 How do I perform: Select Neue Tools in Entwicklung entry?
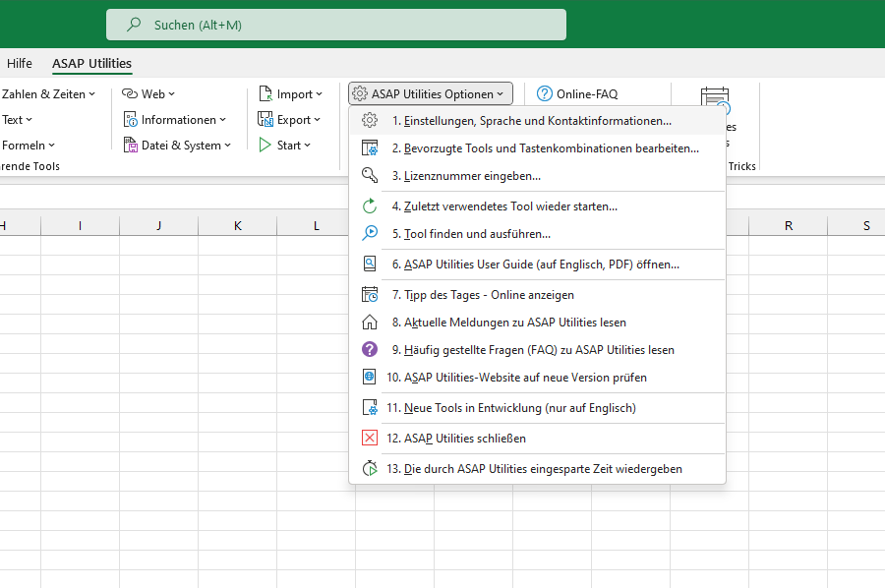(537, 407)
